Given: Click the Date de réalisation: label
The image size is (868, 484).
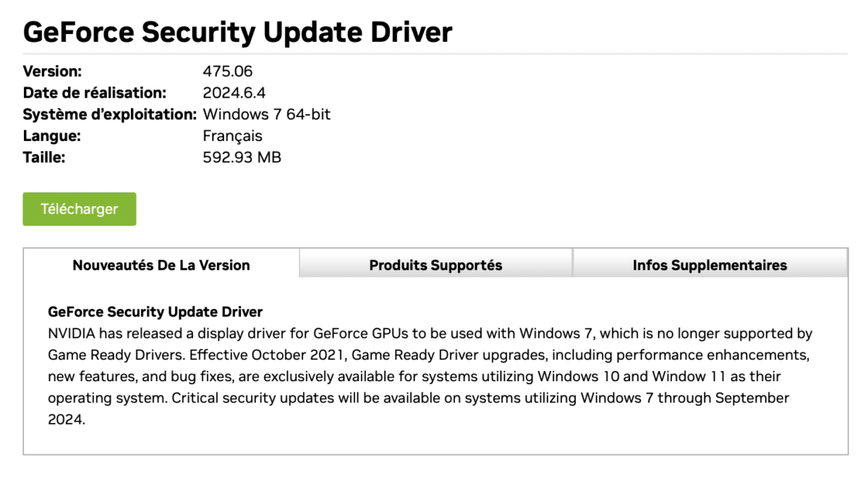Looking at the screenshot, I should (95, 93).
